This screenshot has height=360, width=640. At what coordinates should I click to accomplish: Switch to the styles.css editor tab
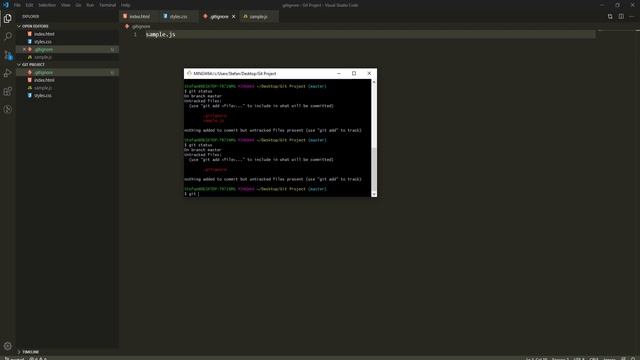[178, 17]
